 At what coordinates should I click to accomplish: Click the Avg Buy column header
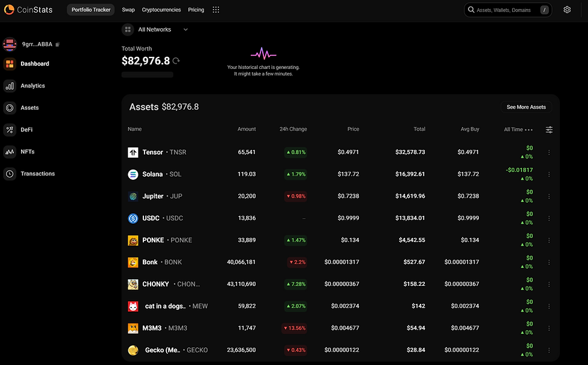(470, 129)
